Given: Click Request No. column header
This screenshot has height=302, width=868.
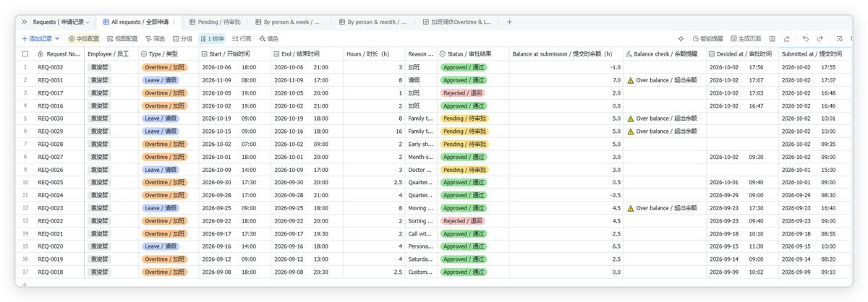Looking at the screenshot, I should pyautogui.click(x=59, y=54).
